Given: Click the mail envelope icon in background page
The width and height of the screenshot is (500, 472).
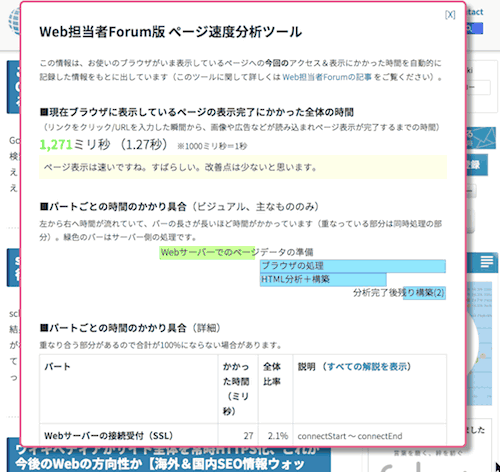Looking at the screenshot, I should pyautogui.click(x=484, y=138).
